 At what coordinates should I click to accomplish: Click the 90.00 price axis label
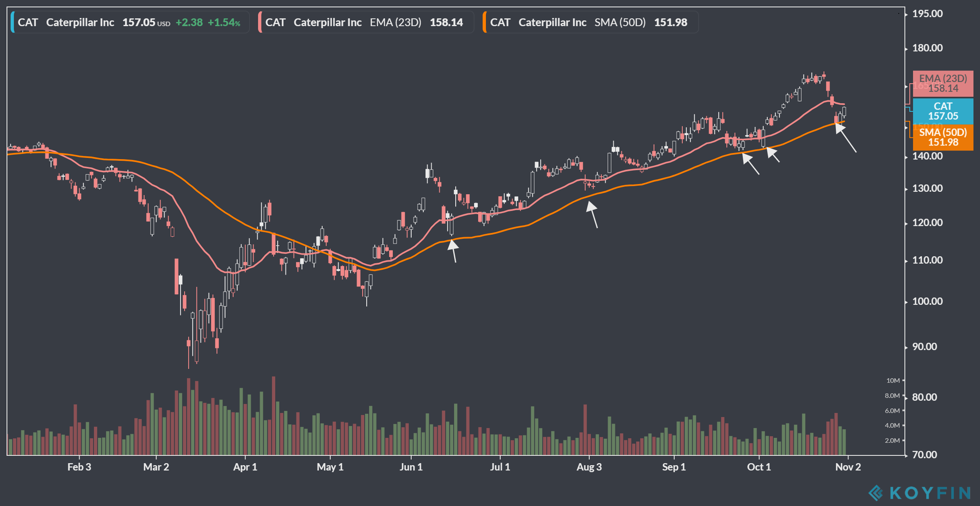(924, 347)
